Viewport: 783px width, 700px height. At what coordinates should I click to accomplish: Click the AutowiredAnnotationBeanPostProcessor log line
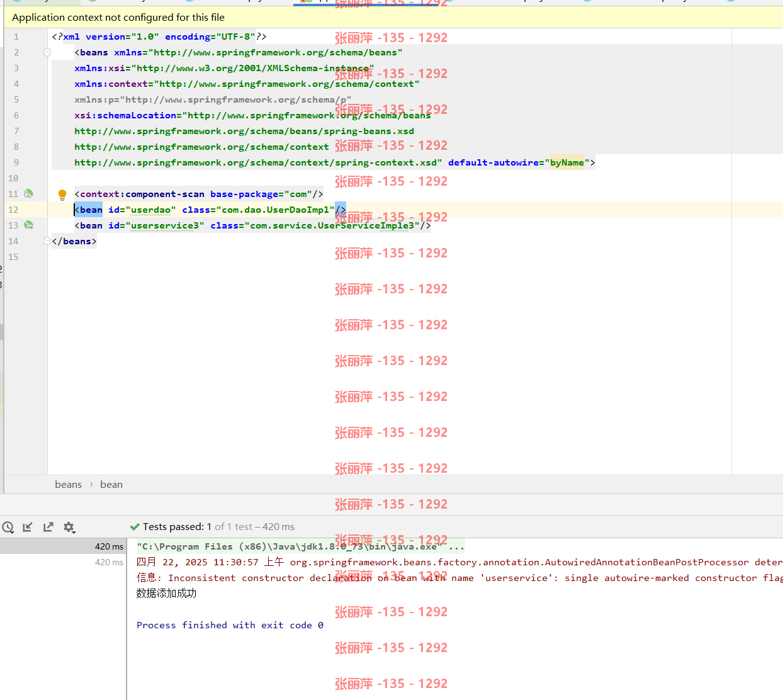[459, 562]
